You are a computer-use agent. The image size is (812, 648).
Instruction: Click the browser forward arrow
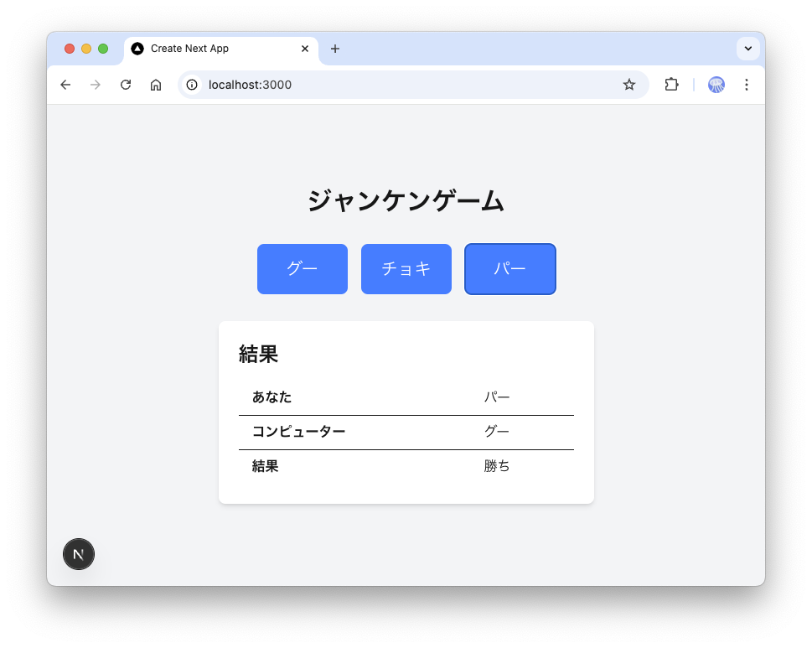(96, 85)
